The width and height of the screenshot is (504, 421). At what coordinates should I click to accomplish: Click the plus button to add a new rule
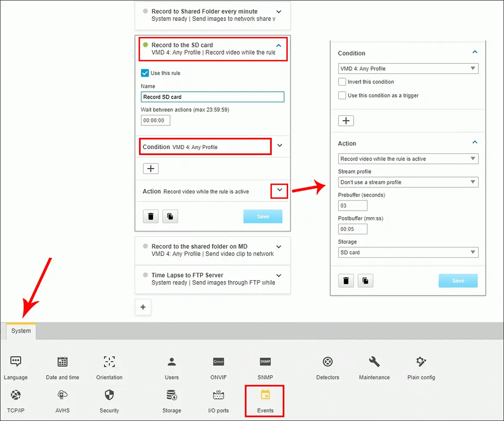click(143, 307)
